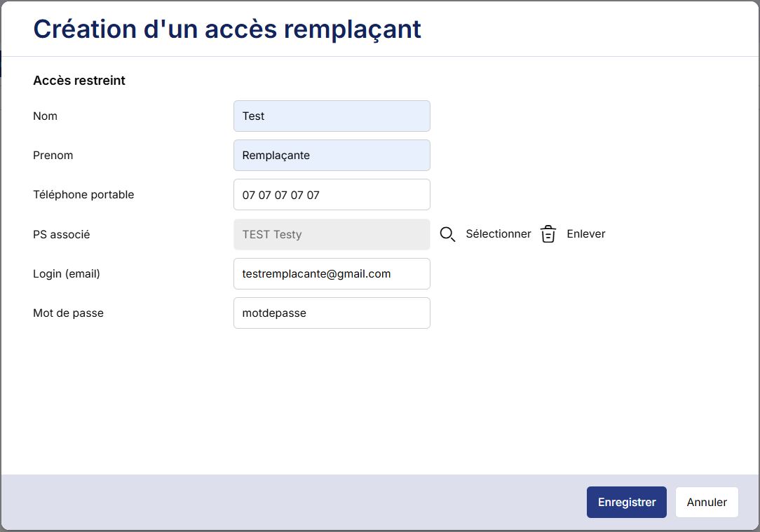Image resolution: width=760 pixels, height=532 pixels.
Task: Click the trash bin icon
Action: [x=548, y=234]
